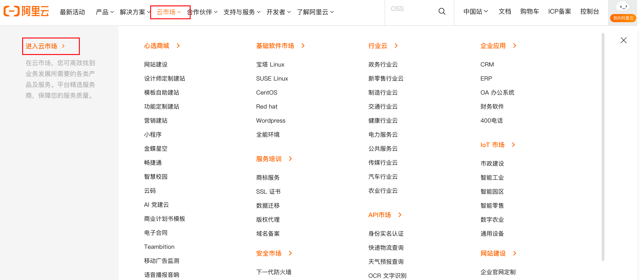This screenshot has height=280, width=644.
Task: Select Wordpress
Action: 271,121
